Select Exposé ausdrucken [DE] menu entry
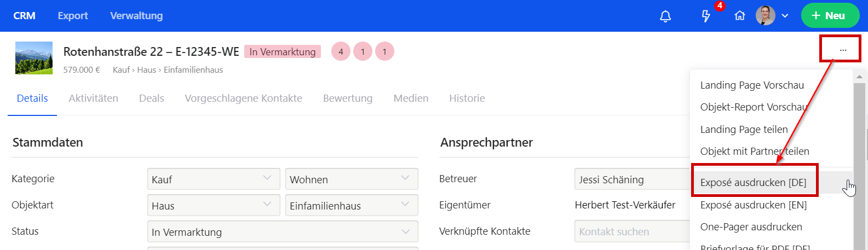The width and height of the screenshot is (868, 250). tap(753, 183)
